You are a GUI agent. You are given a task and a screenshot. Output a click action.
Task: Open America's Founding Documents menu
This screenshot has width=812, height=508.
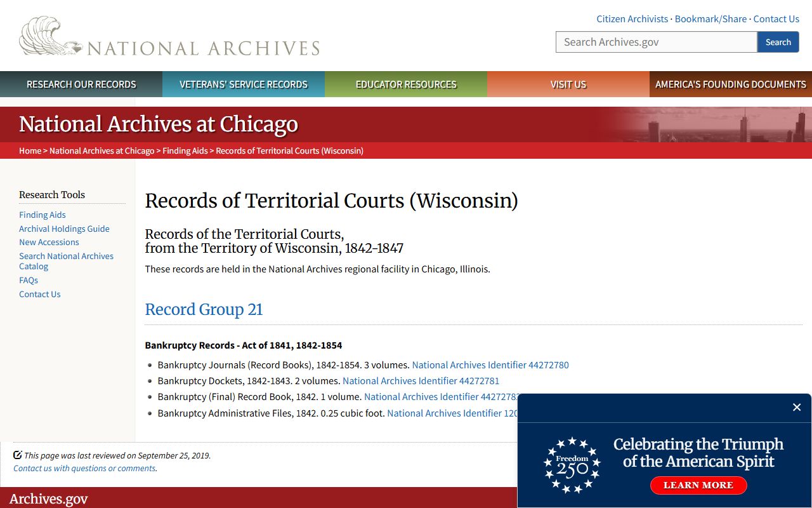click(731, 84)
